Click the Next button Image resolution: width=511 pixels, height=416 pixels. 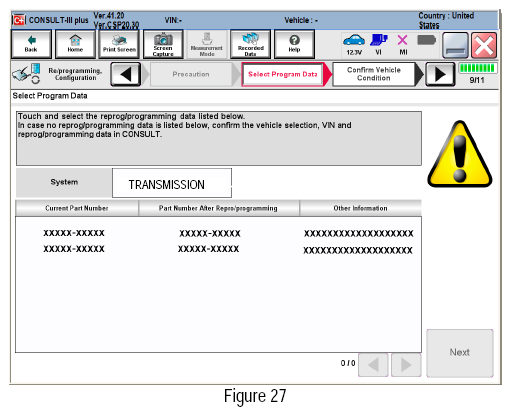[460, 353]
